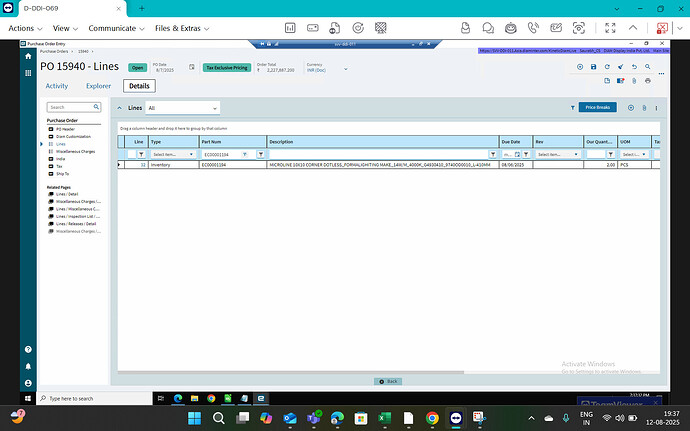Click the paperclip icon in the Lines panel header
Viewport: 690px width, 431px height.
coord(644,108)
